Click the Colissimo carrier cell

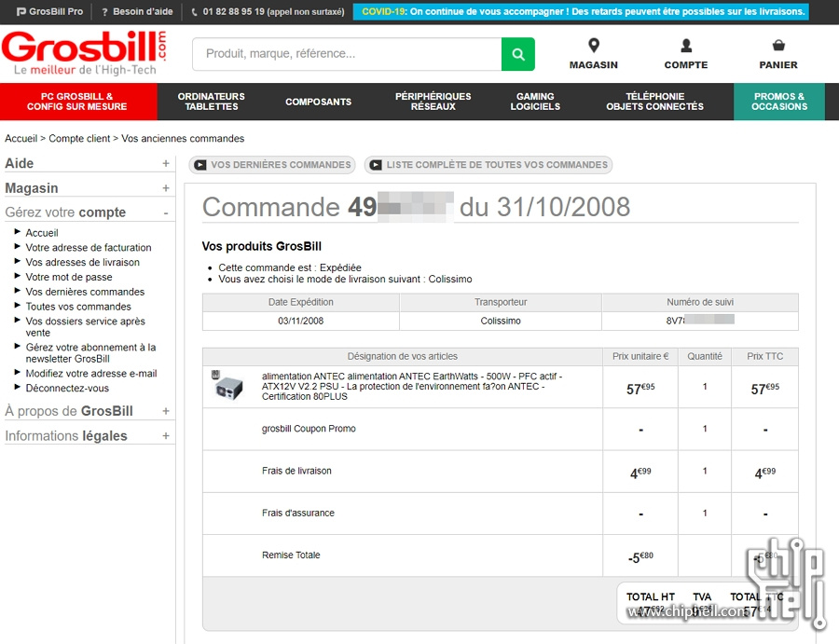coord(501,321)
